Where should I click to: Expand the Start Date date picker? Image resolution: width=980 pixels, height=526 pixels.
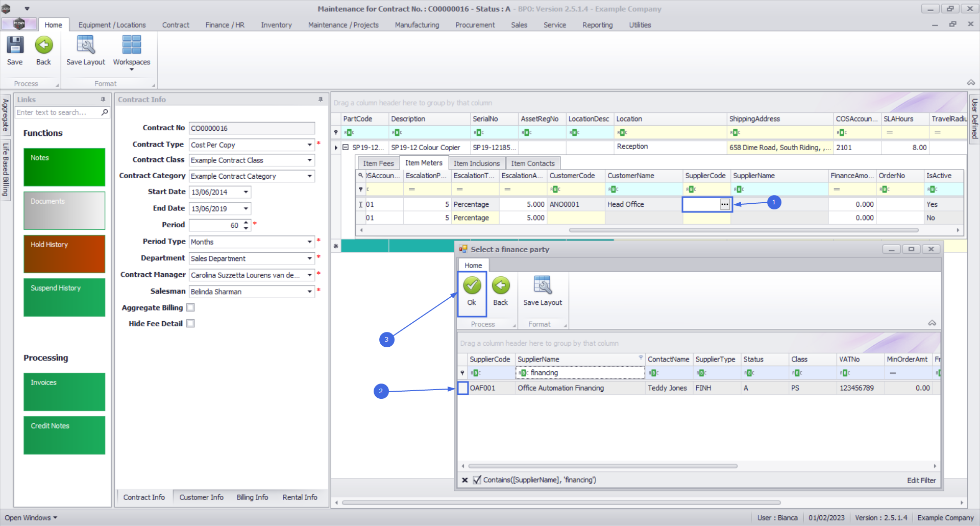(x=246, y=193)
